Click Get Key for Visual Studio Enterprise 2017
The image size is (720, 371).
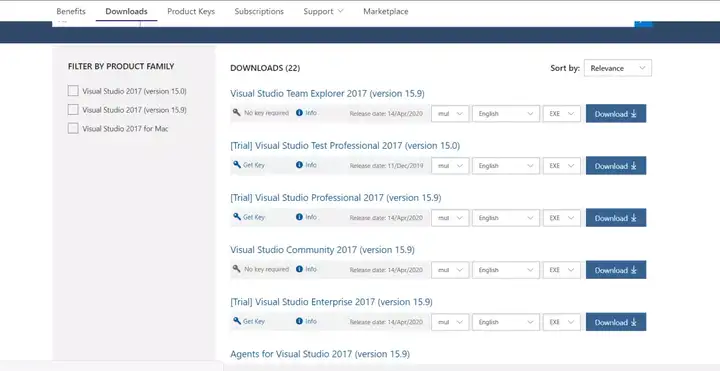pyautogui.click(x=254, y=321)
